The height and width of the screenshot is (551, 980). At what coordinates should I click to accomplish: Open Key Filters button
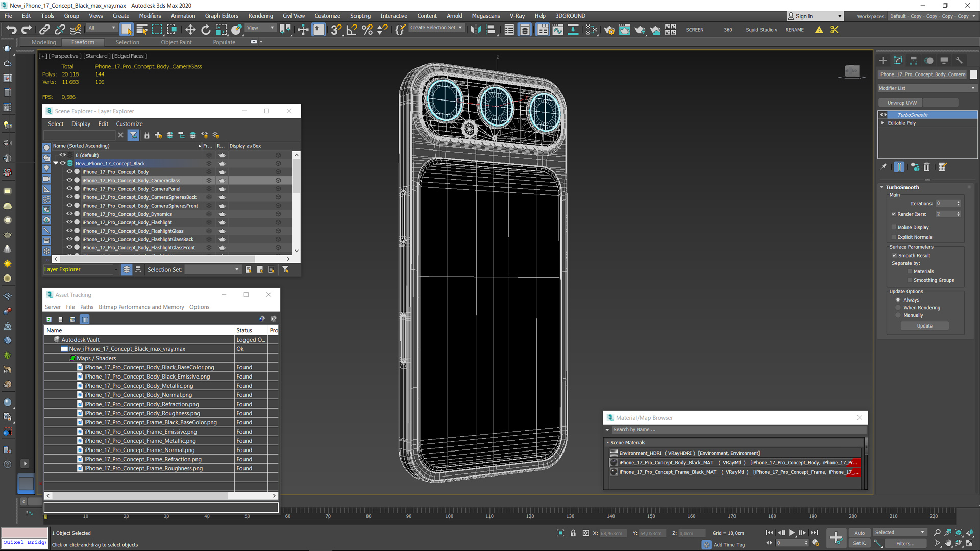[905, 543]
